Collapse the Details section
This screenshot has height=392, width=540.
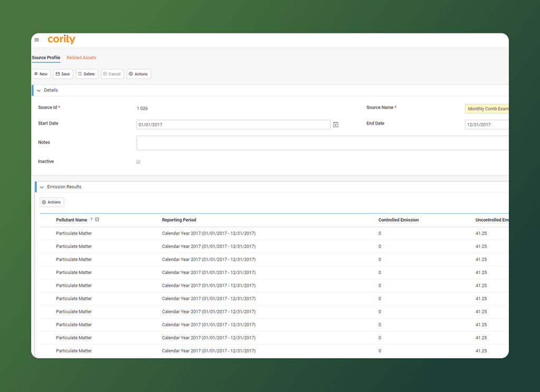tap(38, 90)
